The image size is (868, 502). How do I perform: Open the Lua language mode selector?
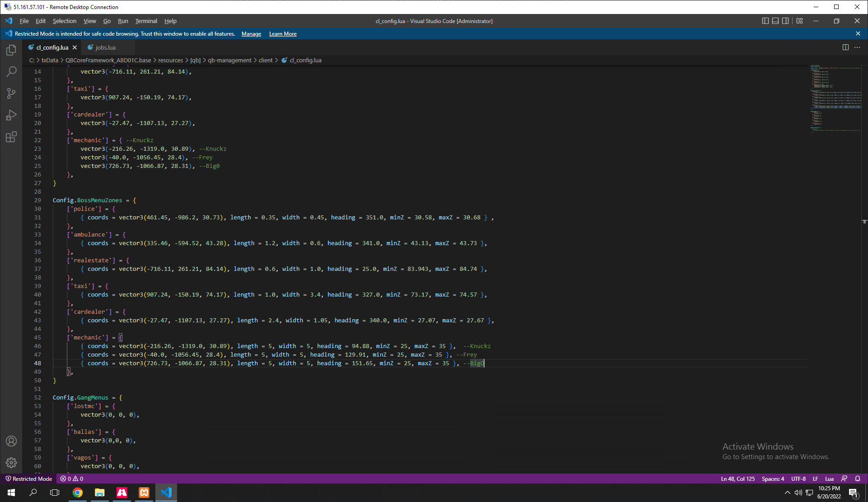coord(829,479)
